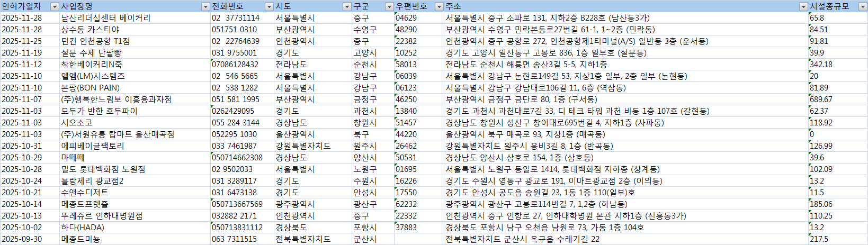This screenshot has width=868, height=245.
Task: Open the 전화번호 column filter dropdown
Action: (x=269, y=6)
